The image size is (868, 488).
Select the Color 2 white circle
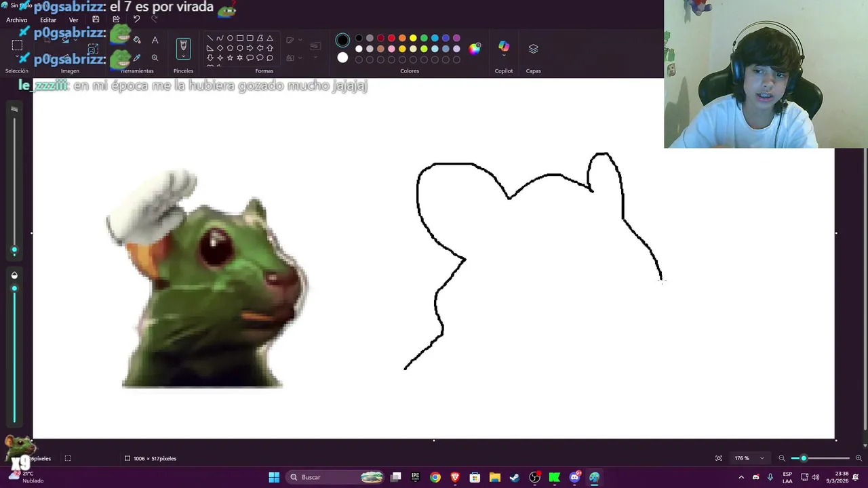[x=342, y=58]
